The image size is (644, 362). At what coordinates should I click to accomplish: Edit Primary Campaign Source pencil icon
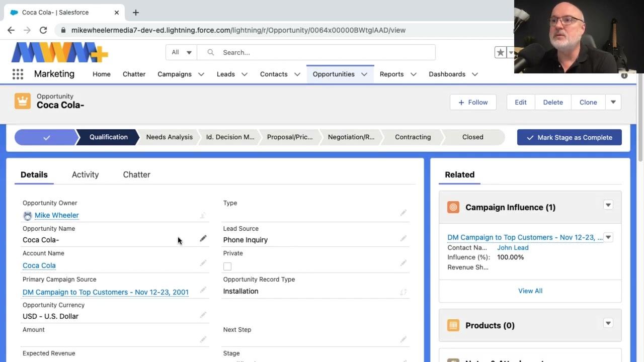point(203,290)
